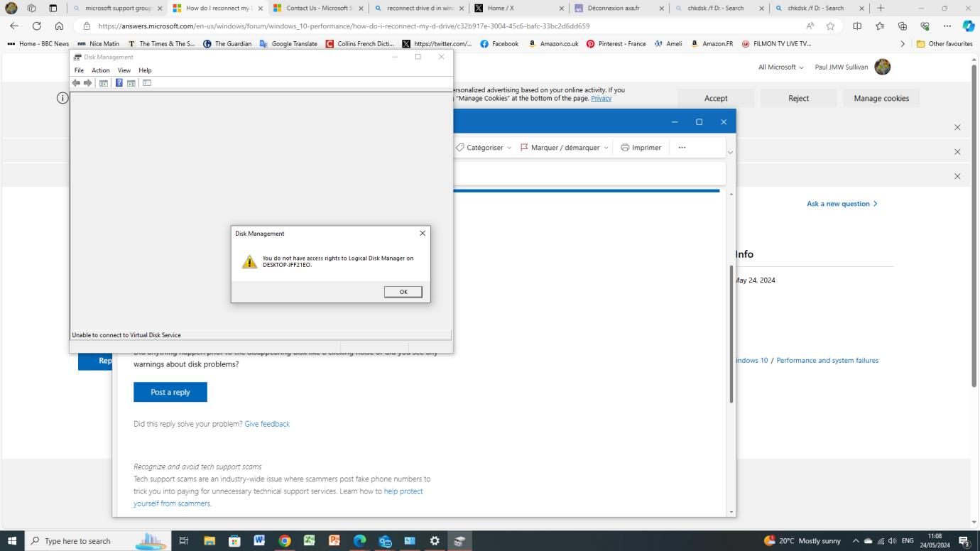Refresh the Edge page

36,26
